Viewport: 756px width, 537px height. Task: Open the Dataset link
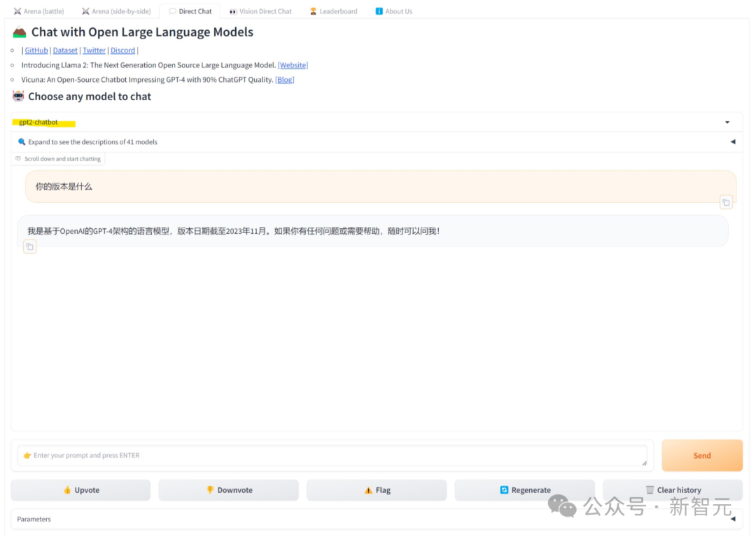[x=65, y=50]
